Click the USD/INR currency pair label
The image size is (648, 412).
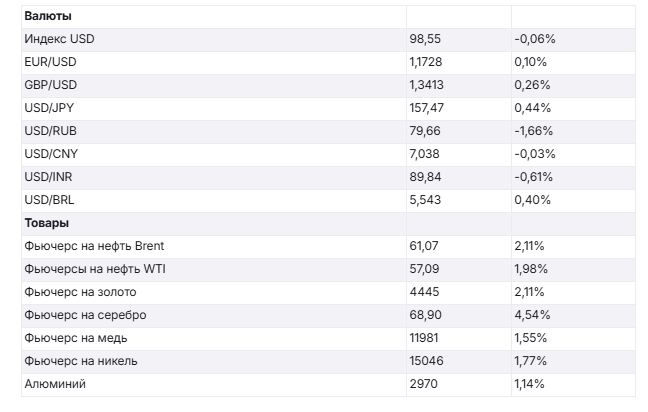pyautogui.click(x=49, y=177)
